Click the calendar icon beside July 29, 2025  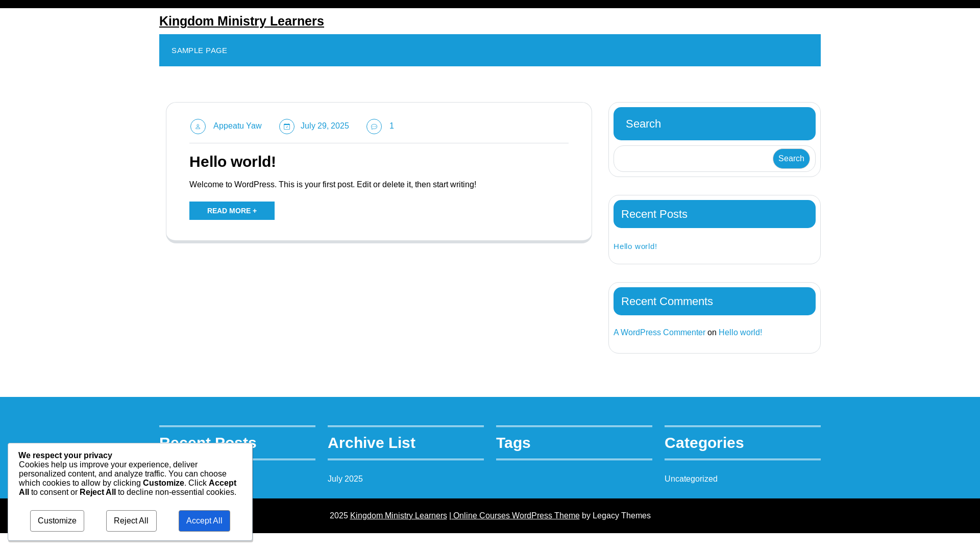pyautogui.click(x=287, y=127)
